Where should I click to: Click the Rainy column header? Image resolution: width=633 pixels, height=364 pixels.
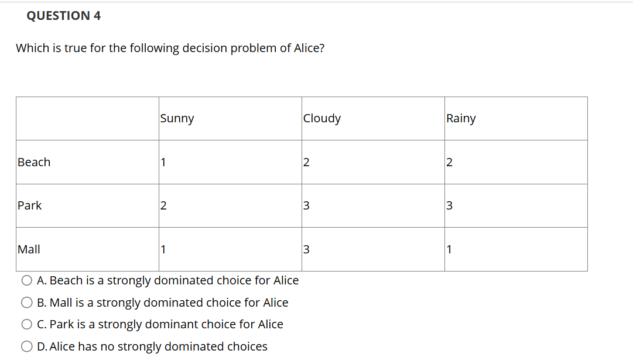(461, 119)
